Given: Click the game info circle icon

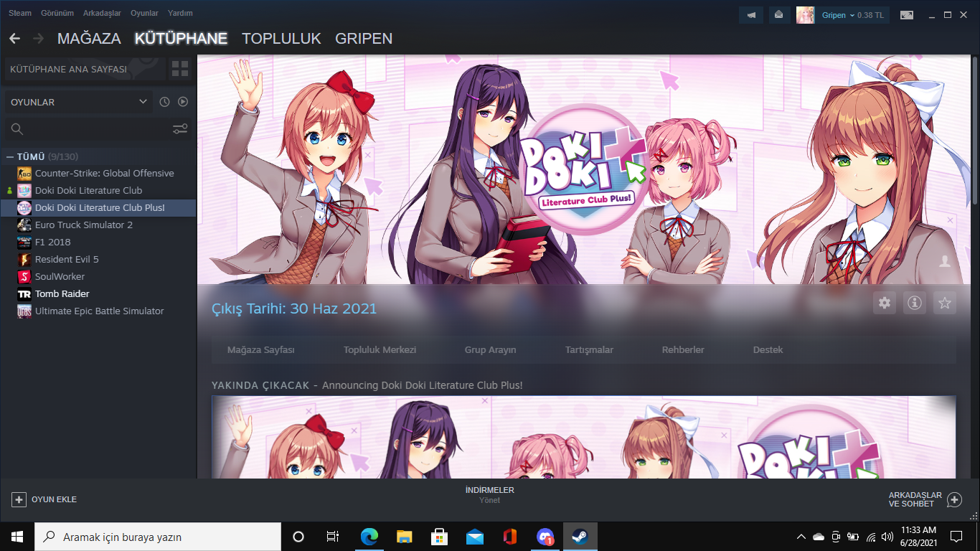Looking at the screenshot, I should (x=914, y=303).
